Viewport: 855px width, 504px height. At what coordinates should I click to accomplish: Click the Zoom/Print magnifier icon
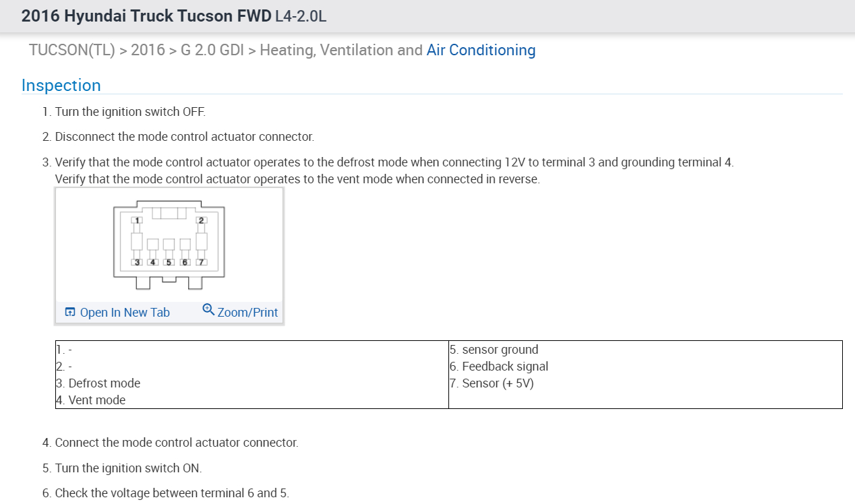(208, 310)
